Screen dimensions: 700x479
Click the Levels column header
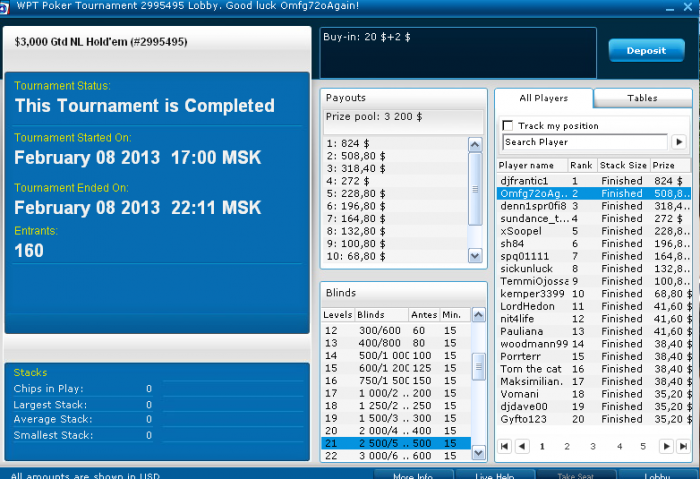click(x=338, y=315)
